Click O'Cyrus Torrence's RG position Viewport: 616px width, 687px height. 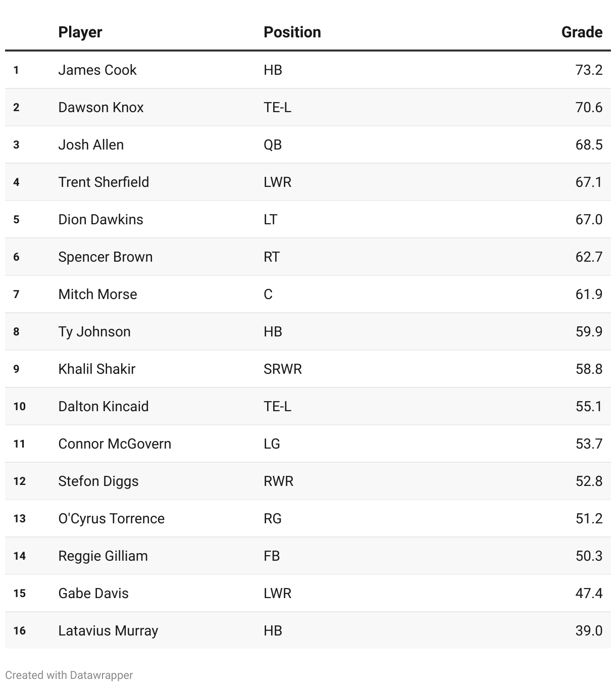[272, 518]
